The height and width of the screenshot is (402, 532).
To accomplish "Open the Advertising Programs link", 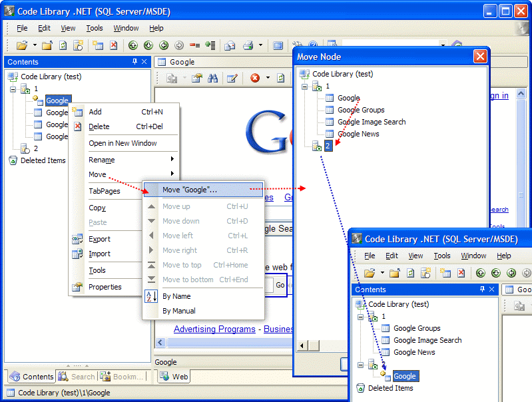I will pyautogui.click(x=214, y=329).
